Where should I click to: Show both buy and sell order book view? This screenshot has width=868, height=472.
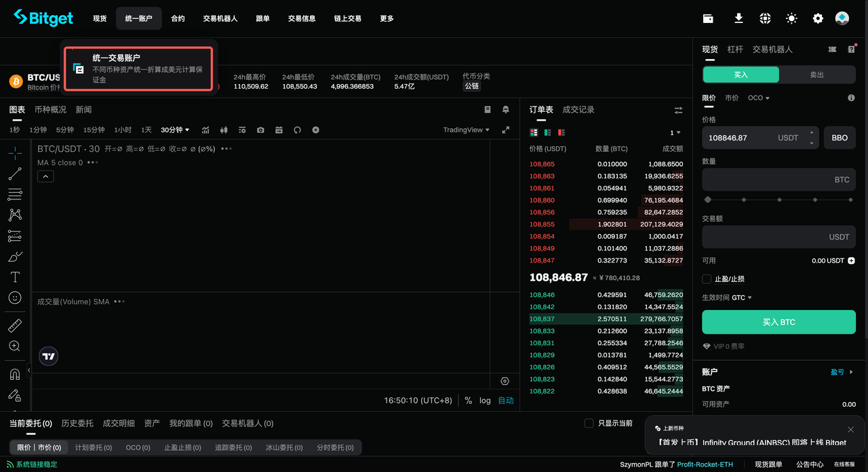(x=534, y=132)
